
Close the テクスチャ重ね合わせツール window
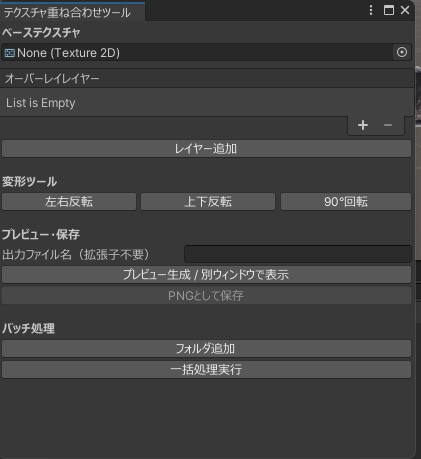(x=405, y=10)
